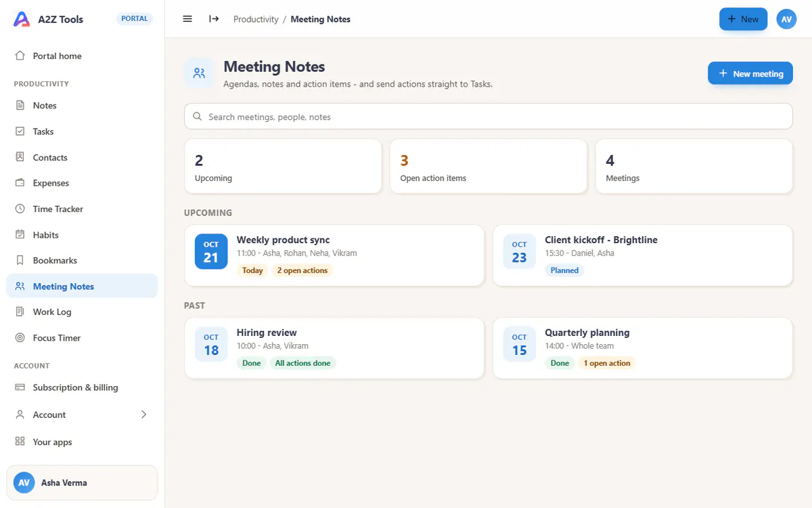Click the Portal home house icon
The height and width of the screenshot is (508, 812).
click(20, 56)
